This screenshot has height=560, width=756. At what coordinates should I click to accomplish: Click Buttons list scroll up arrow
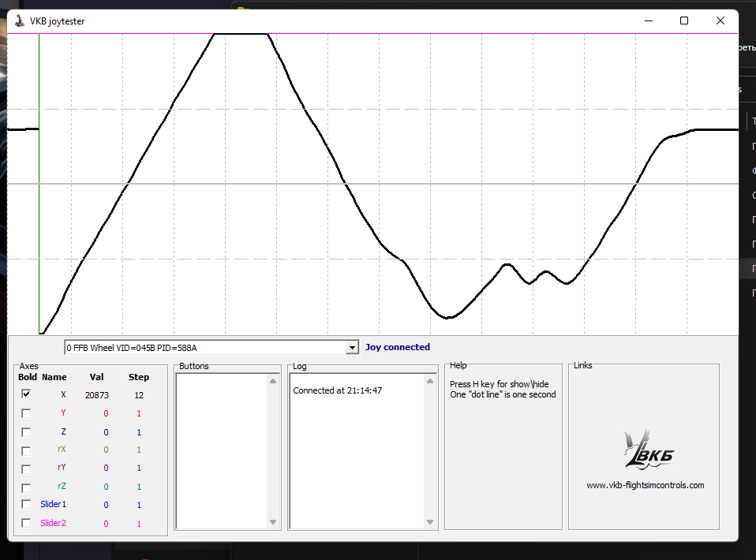coord(274,381)
